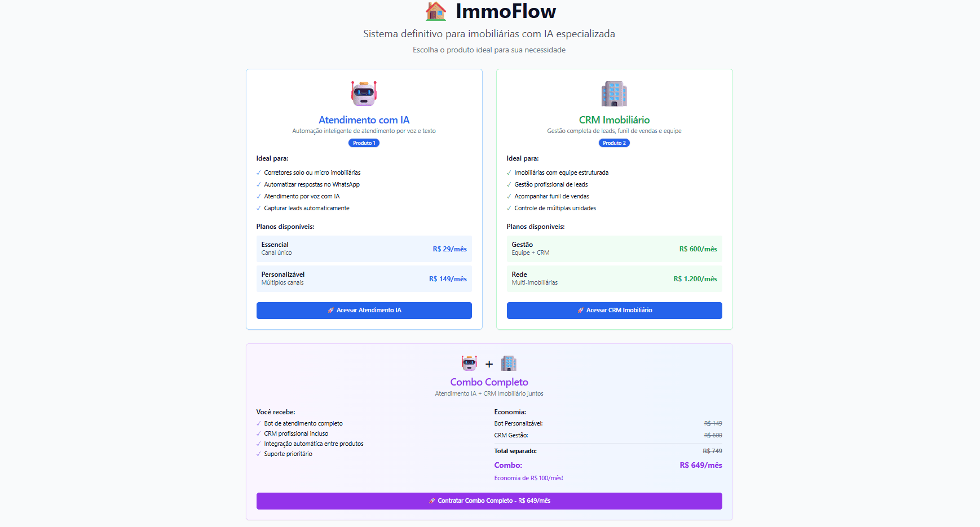Click Contratar Combo Completo - R$ 649/mês
Image resolution: width=980 pixels, height=527 pixels.
(489, 501)
